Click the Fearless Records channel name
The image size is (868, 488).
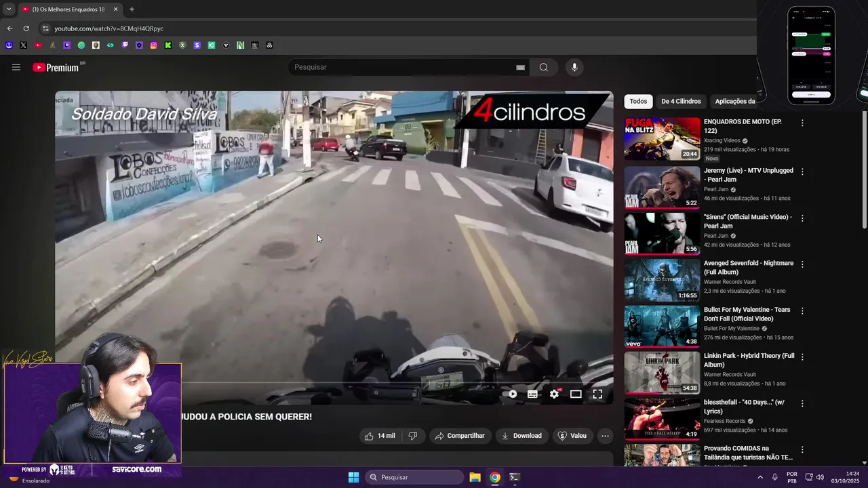click(724, 421)
